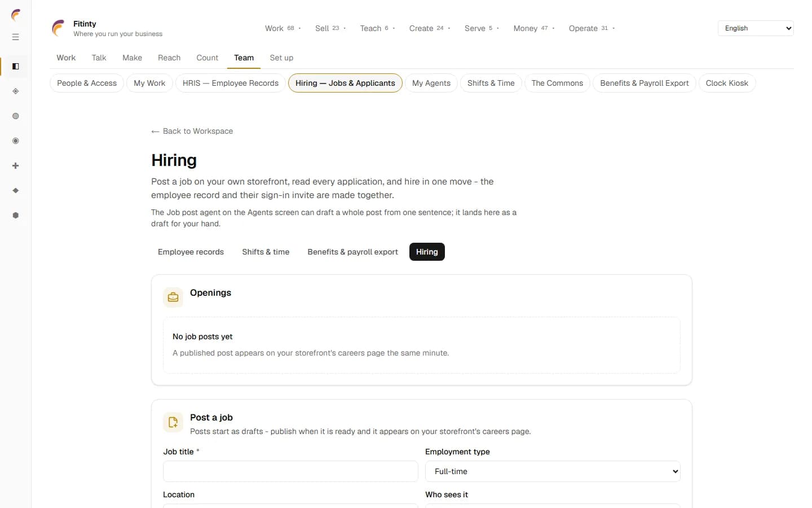Open Clock Kiosk pill
Image resolution: width=812 pixels, height=508 pixels.
coord(727,83)
